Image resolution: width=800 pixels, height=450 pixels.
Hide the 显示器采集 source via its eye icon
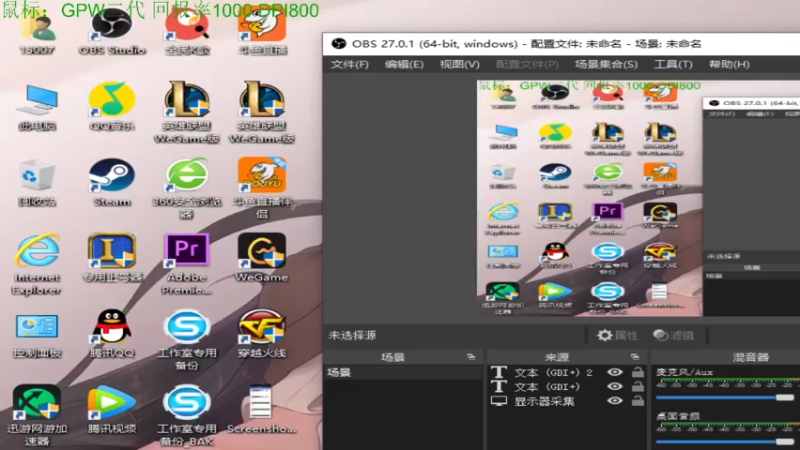tap(615, 401)
